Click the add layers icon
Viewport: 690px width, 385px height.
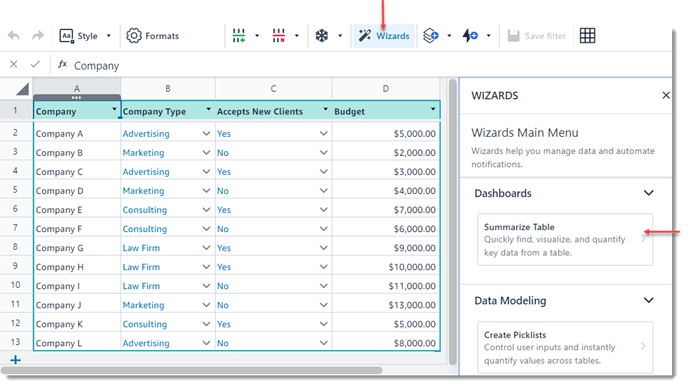[x=431, y=36]
